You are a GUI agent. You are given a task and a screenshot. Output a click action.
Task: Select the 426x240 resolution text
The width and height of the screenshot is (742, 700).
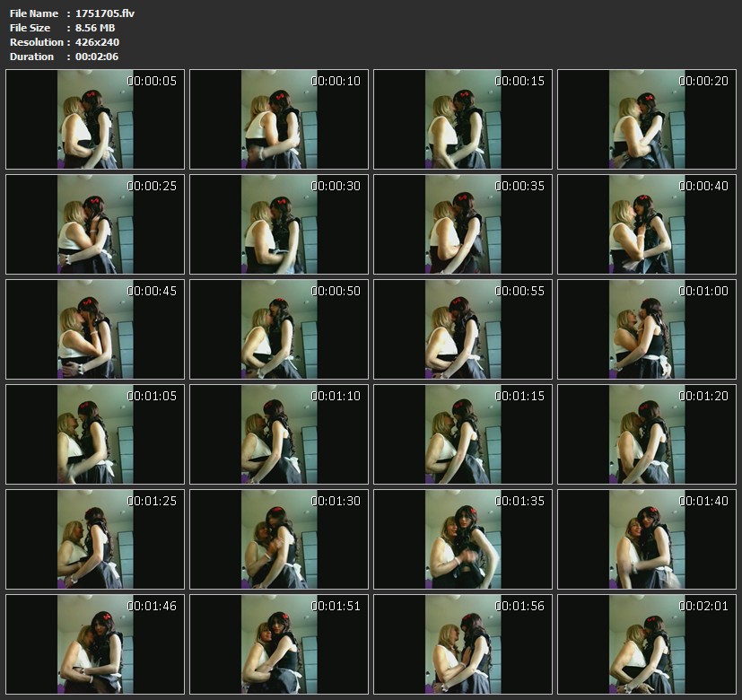[x=98, y=42]
